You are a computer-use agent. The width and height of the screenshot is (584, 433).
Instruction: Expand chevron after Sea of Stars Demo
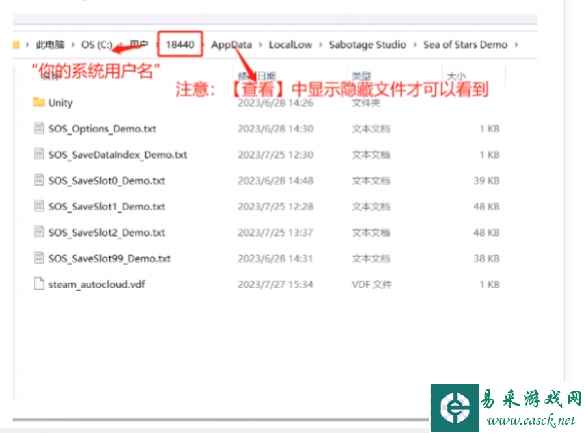coord(516,45)
